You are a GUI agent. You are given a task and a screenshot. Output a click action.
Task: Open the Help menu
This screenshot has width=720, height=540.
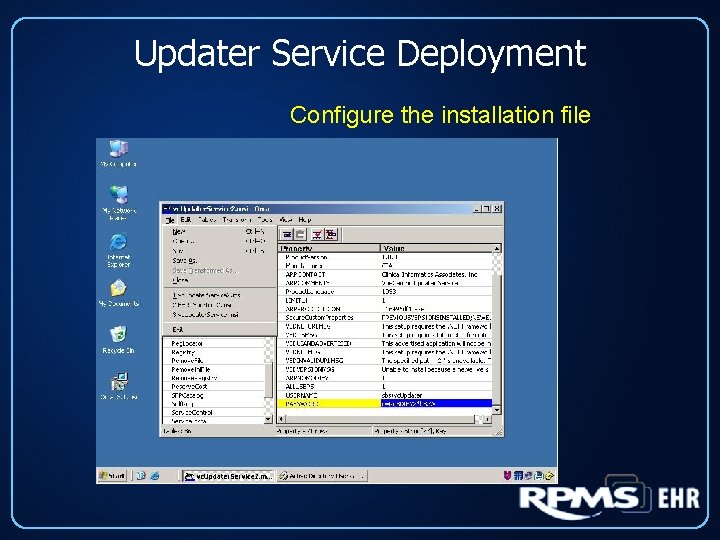tap(305, 220)
